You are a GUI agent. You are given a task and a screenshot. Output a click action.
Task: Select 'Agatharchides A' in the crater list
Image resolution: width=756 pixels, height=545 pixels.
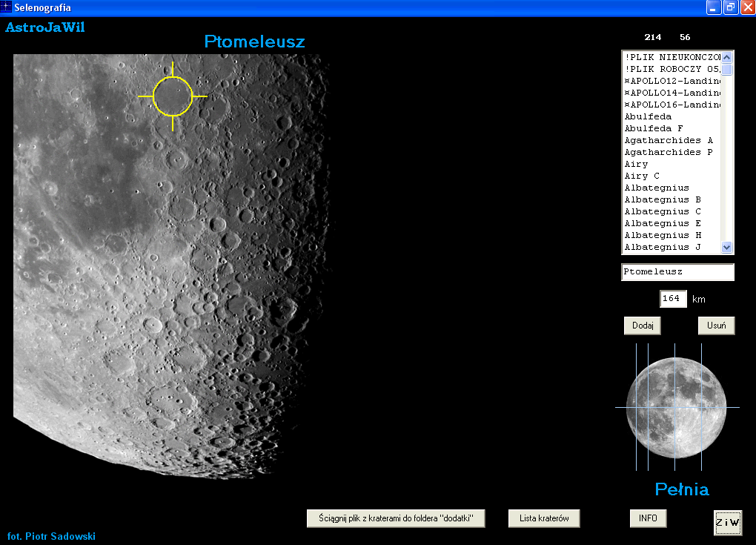pyautogui.click(x=672, y=140)
